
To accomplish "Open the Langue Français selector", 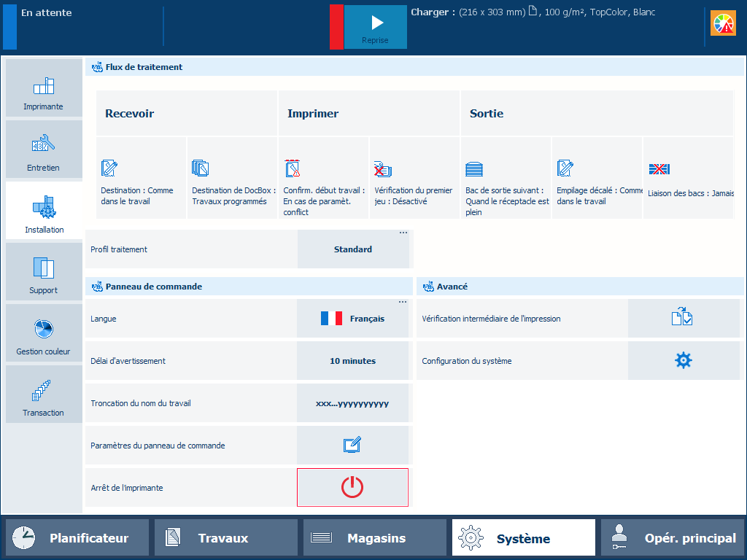I will point(352,318).
